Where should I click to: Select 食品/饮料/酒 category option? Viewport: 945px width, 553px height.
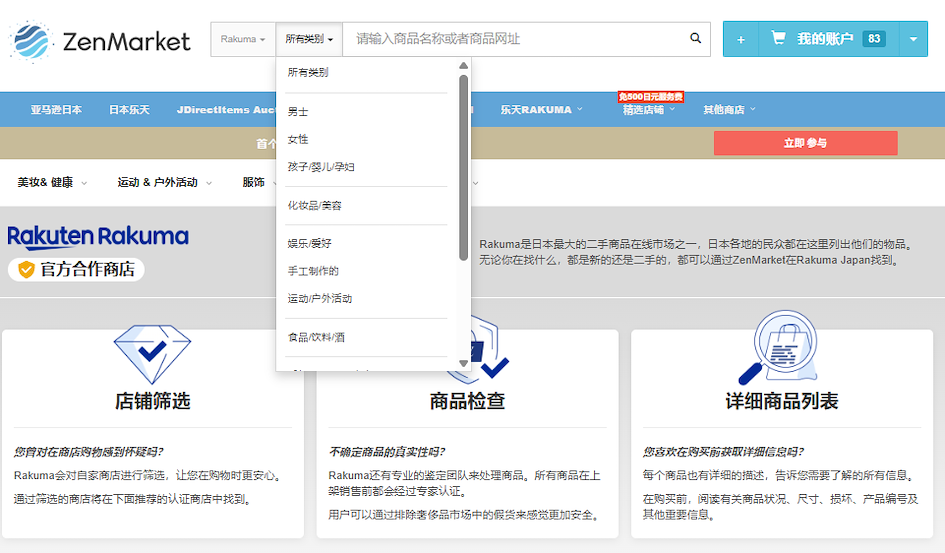click(x=315, y=338)
